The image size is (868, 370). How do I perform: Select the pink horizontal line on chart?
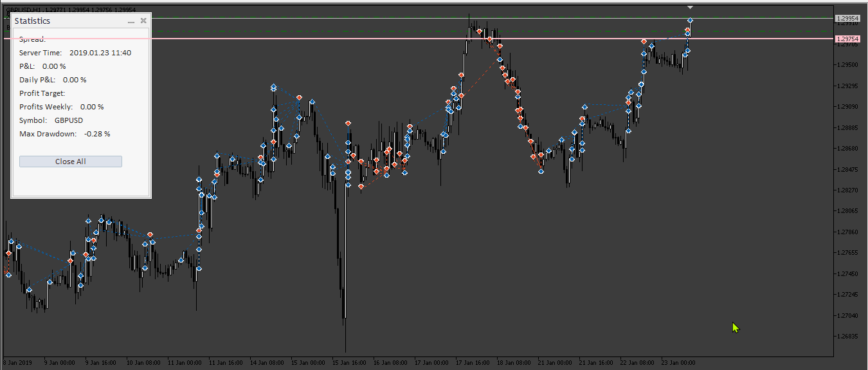(x=418, y=39)
